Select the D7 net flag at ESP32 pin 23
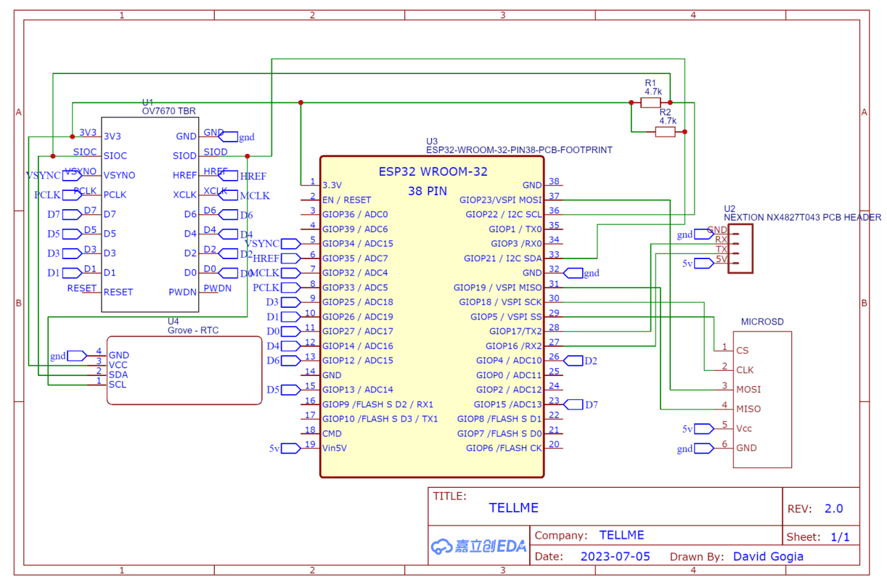Viewport: 887px width, 588px height. 573,404
